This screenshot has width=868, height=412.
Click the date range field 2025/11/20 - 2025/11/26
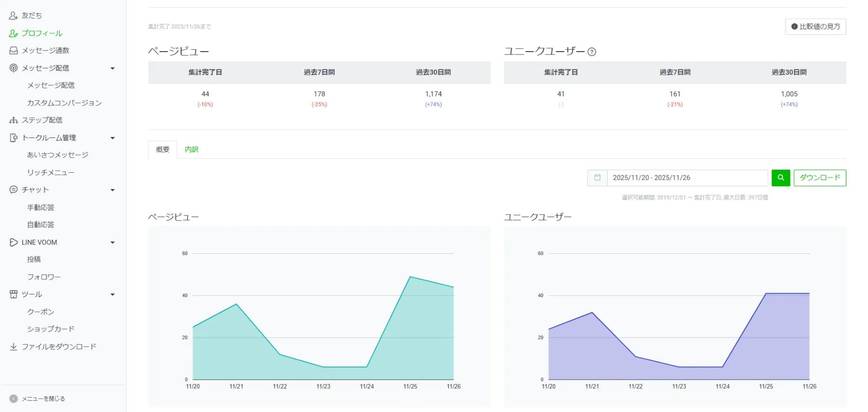[x=687, y=178]
